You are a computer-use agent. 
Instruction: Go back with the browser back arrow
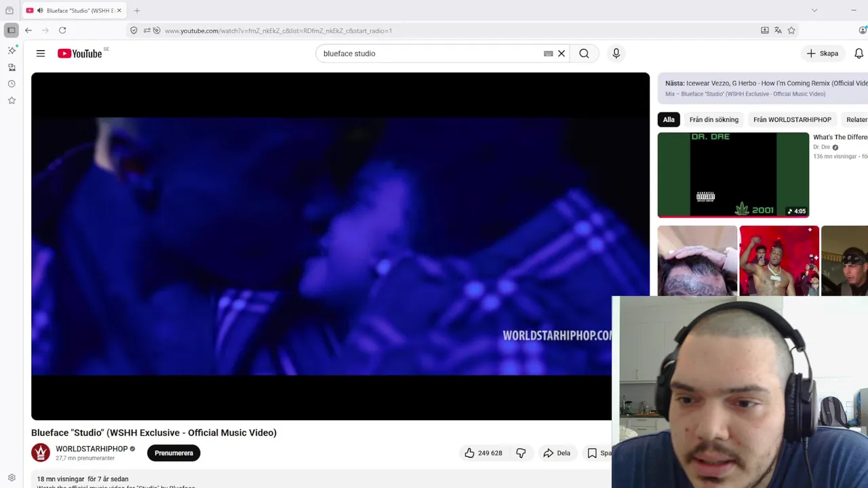(28, 30)
